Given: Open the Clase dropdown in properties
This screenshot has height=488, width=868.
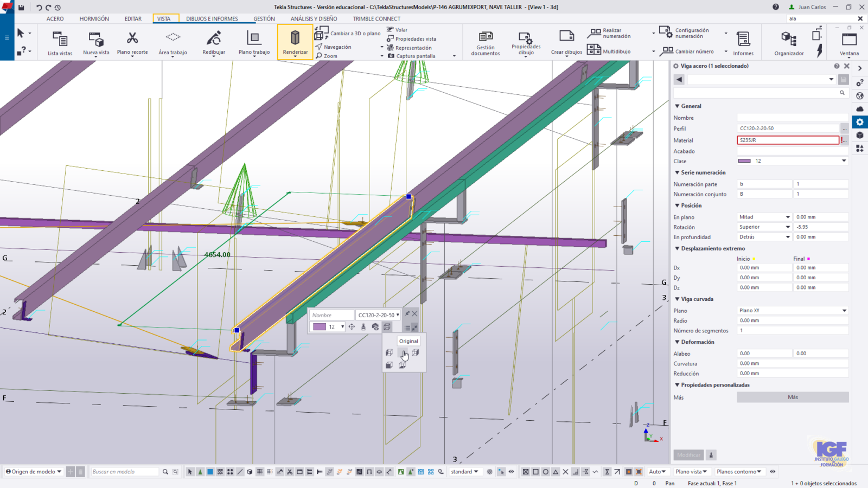Looking at the screenshot, I should tap(844, 161).
